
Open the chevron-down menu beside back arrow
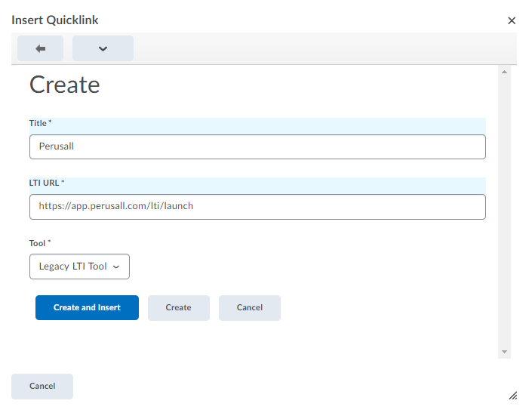pyautogui.click(x=103, y=48)
